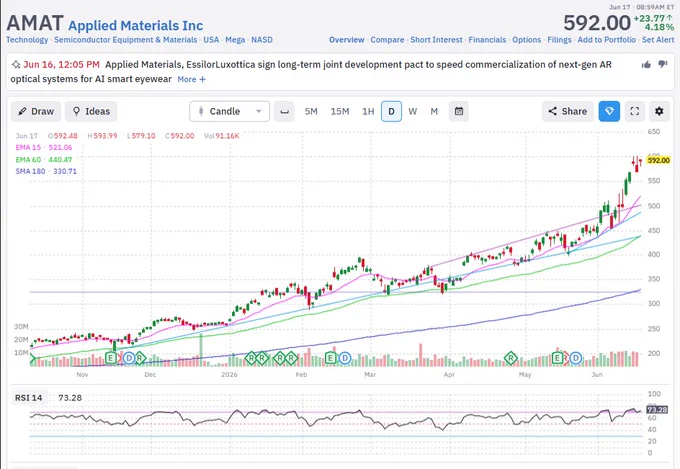Click the EMA 60 indicator label
This screenshot has width=680, height=469.
click(44, 160)
